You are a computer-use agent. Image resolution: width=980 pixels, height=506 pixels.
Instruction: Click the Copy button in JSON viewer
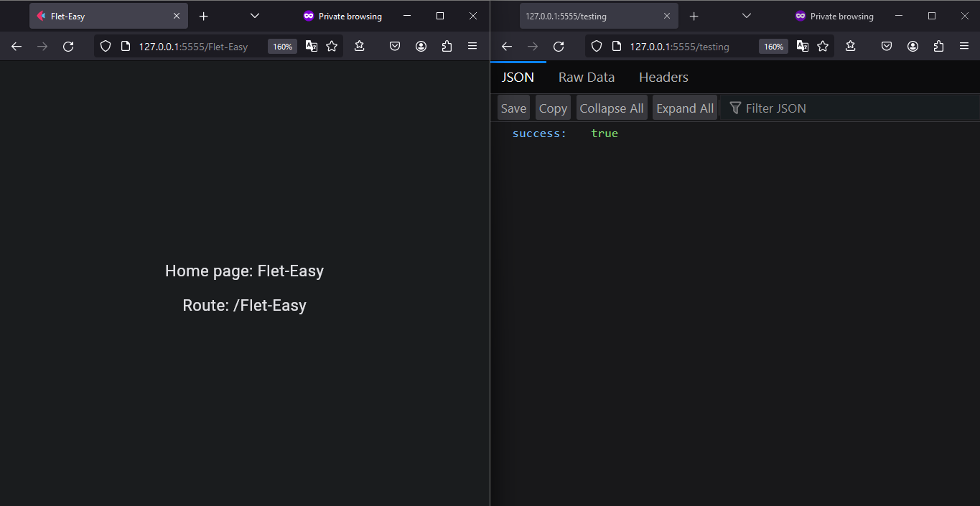553,108
